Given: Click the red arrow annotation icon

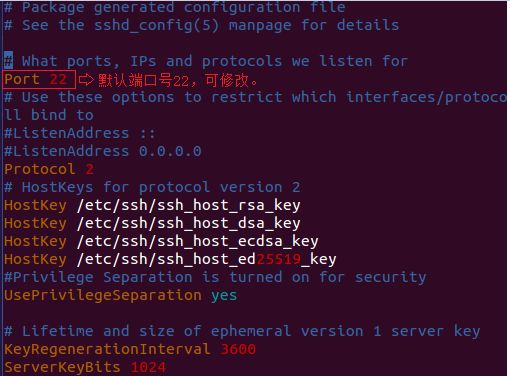Looking at the screenshot, I should pyautogui.click(x=86, y=80).
